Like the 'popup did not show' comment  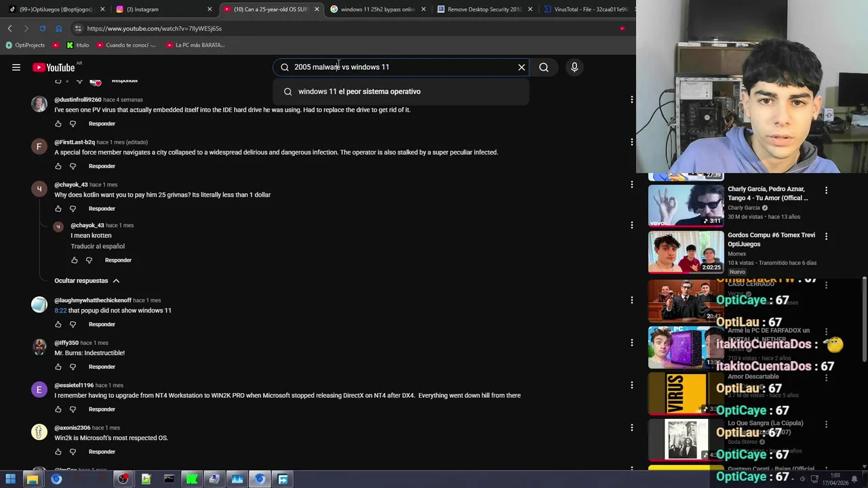coord(58,325)
